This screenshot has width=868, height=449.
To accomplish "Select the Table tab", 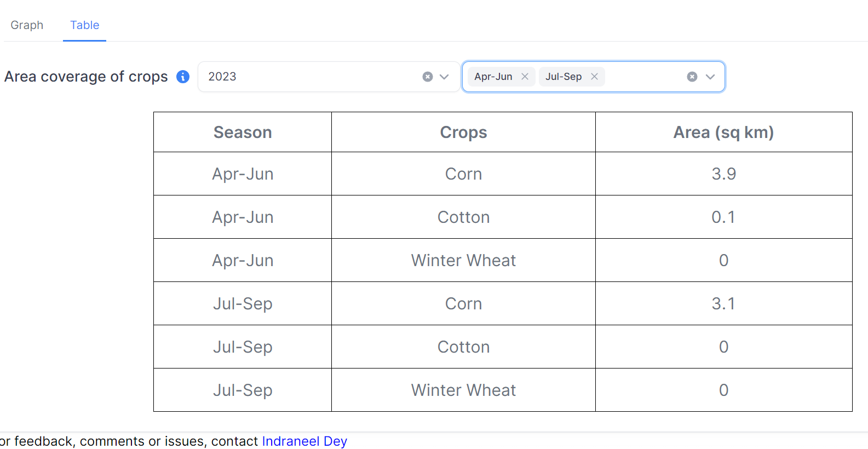I will click(x=84, y=25).
